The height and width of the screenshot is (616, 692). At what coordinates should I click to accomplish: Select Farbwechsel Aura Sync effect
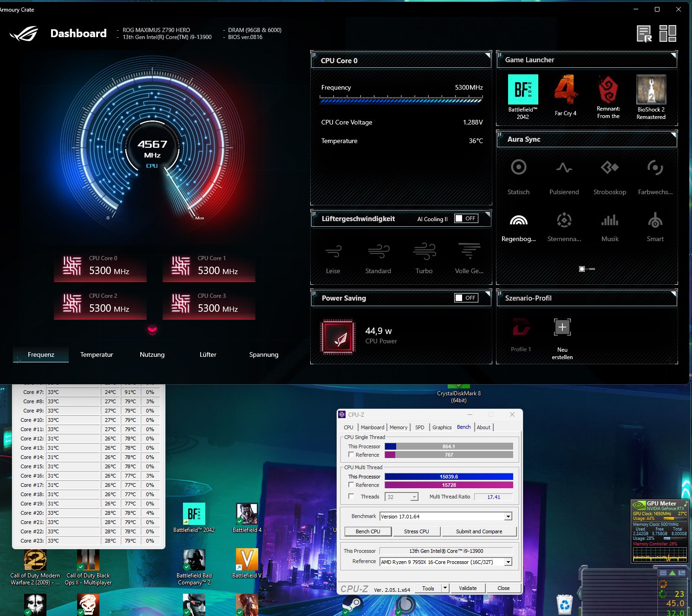tap(655, 167)
